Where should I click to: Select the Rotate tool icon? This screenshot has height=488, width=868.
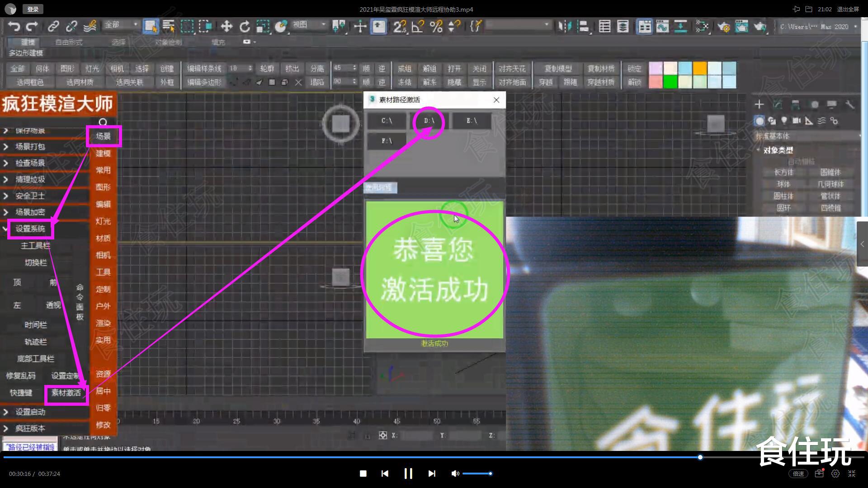(245, 27)
